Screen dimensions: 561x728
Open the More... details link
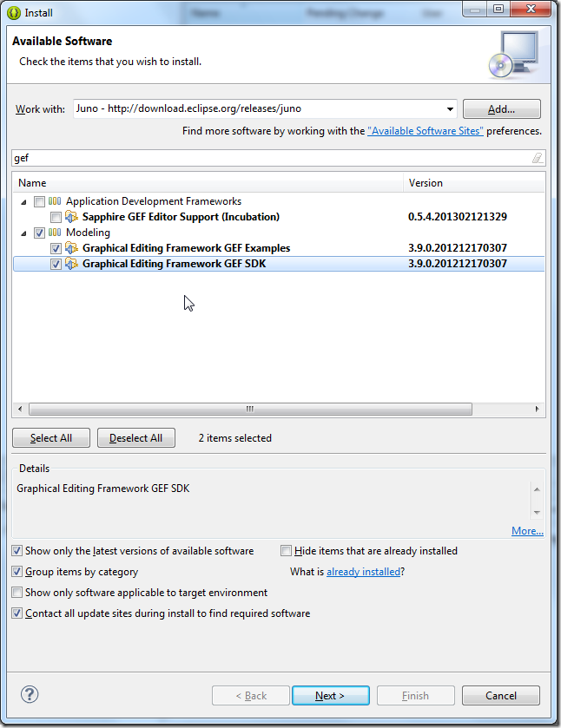coord(527,531)
